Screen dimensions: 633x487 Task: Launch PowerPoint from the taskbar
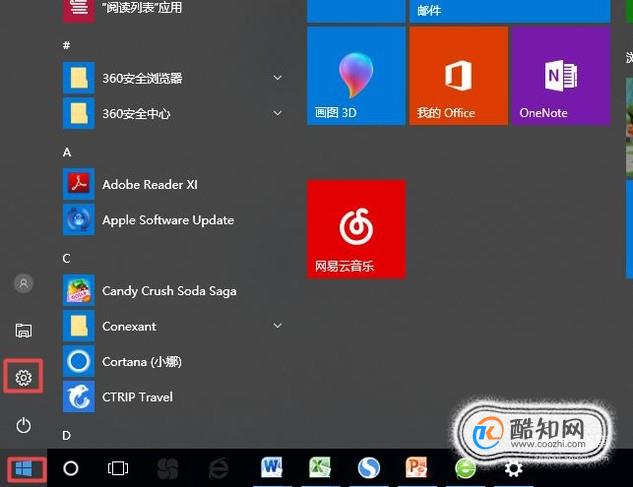click(x=416, y=468)
